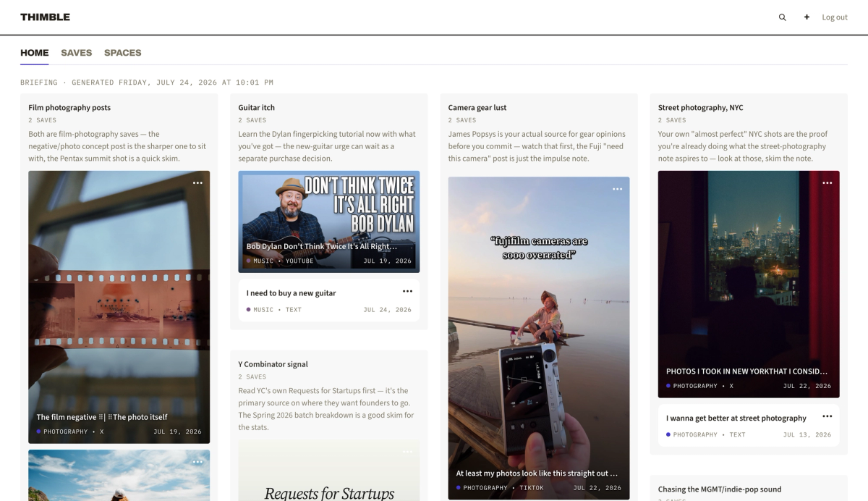
Task: Switch to the Home tab
Action: (35, 53)
